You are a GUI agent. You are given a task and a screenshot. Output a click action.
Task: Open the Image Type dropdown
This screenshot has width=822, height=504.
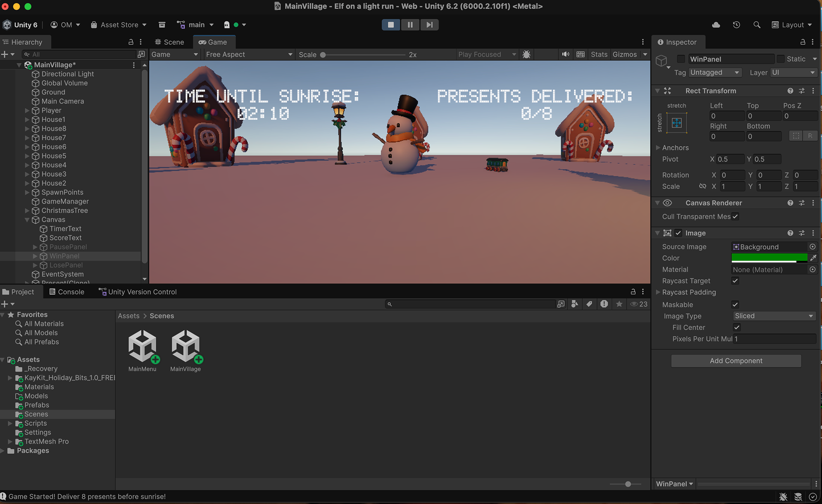click(774, 316)
